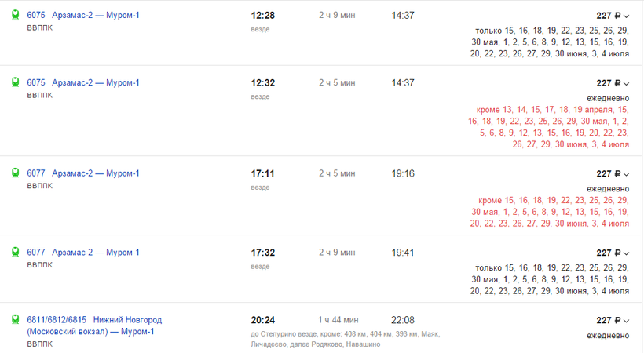Open the price dropdown of the 12:32 train

(x=613, y=83)
